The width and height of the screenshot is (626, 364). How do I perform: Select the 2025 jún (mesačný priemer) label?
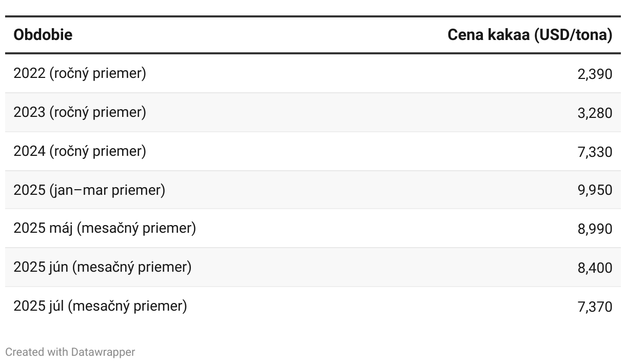click(102, 267)
